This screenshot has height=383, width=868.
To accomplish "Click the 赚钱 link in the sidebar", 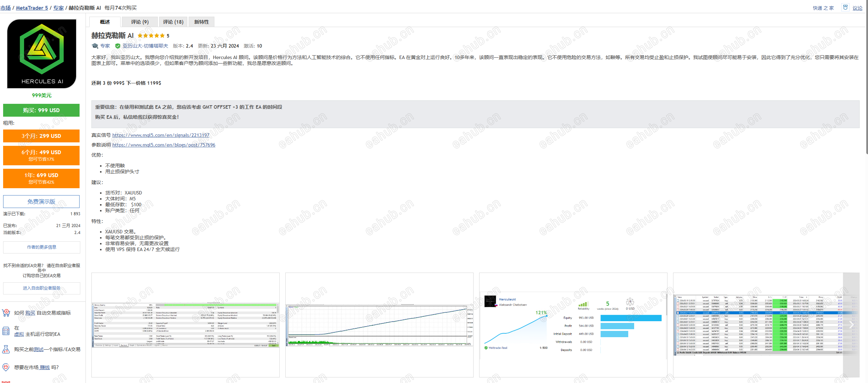I will point(44,367).
